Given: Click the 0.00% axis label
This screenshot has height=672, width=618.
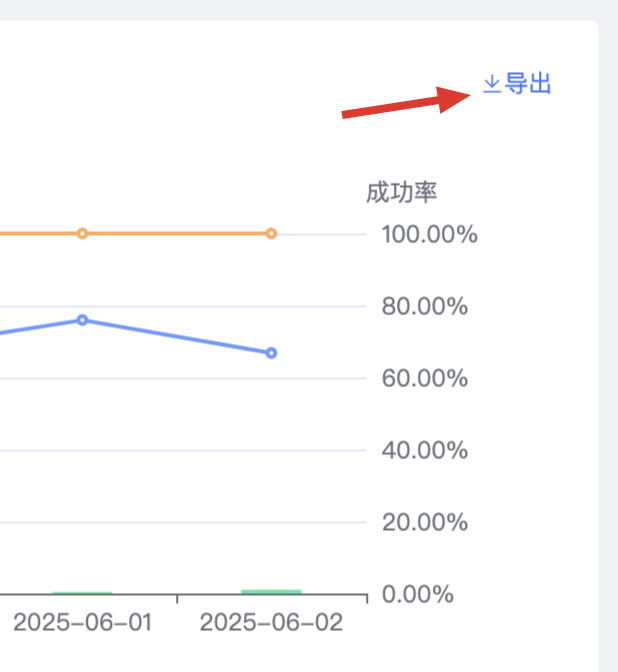Looking at the screenshot, I should coord(417,594).
